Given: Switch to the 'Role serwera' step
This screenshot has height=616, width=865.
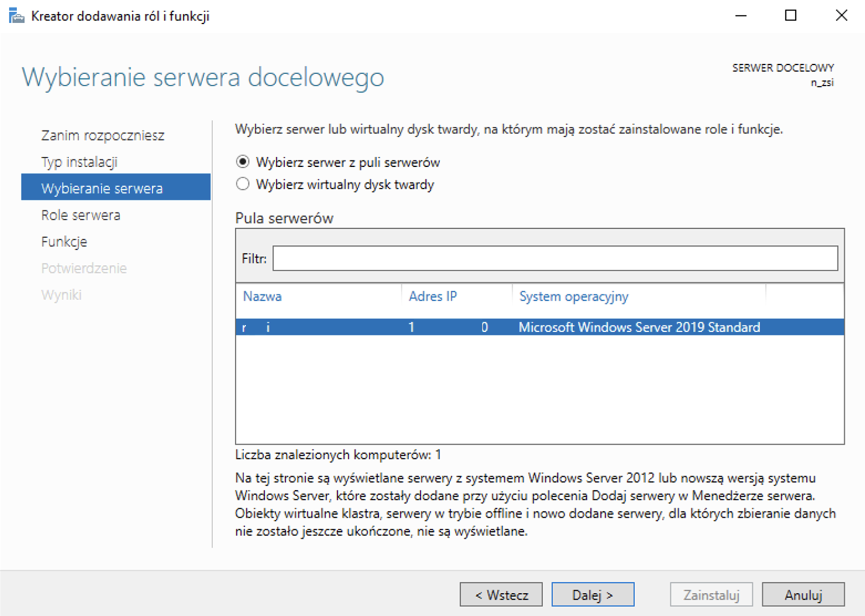Looking at the screenshot, I should 81,215.
